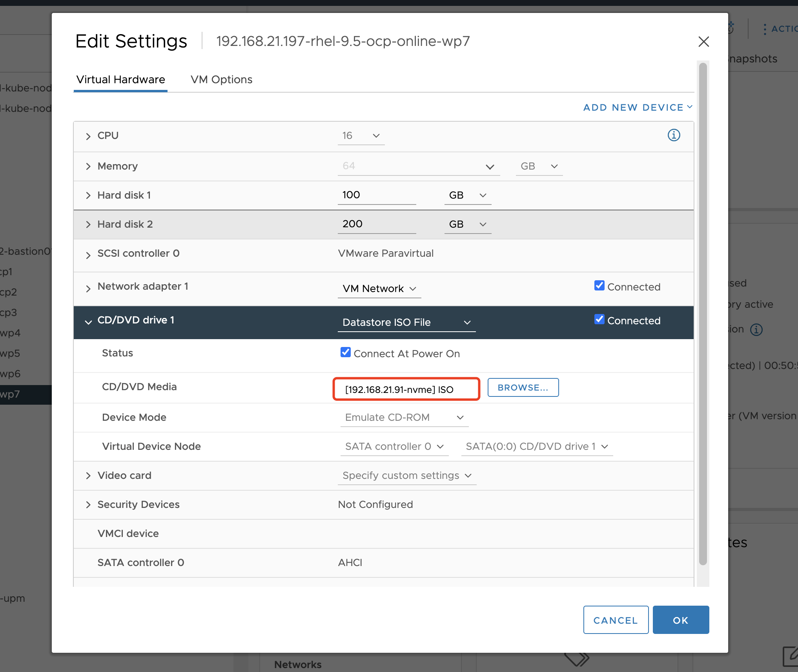Open the CPU count dropdown
Image resolution: width=798 pixels, height=672 pixels.
tap(360, 136)
